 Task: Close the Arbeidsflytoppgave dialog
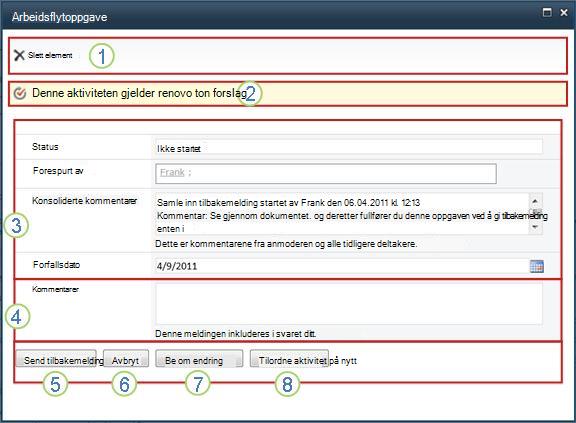(x=564, y=12)
